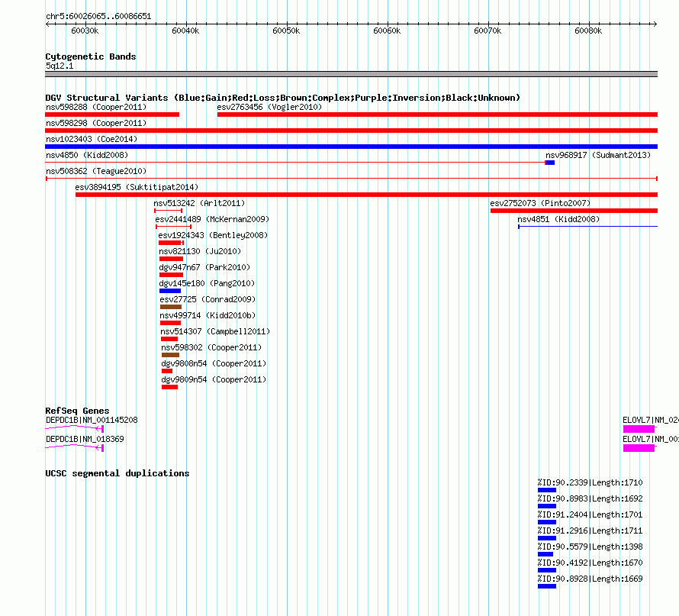Click the RefSeq Genes track title
This screenshot has height=616, width=679.
click(x=77, y=411)
